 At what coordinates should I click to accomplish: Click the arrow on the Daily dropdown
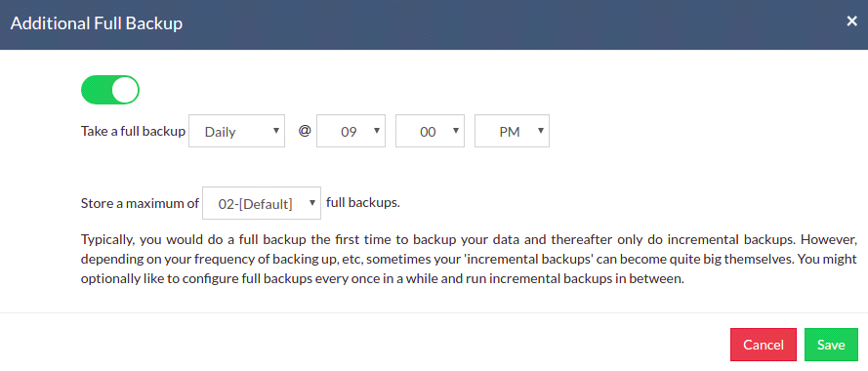tap(275, 131)
